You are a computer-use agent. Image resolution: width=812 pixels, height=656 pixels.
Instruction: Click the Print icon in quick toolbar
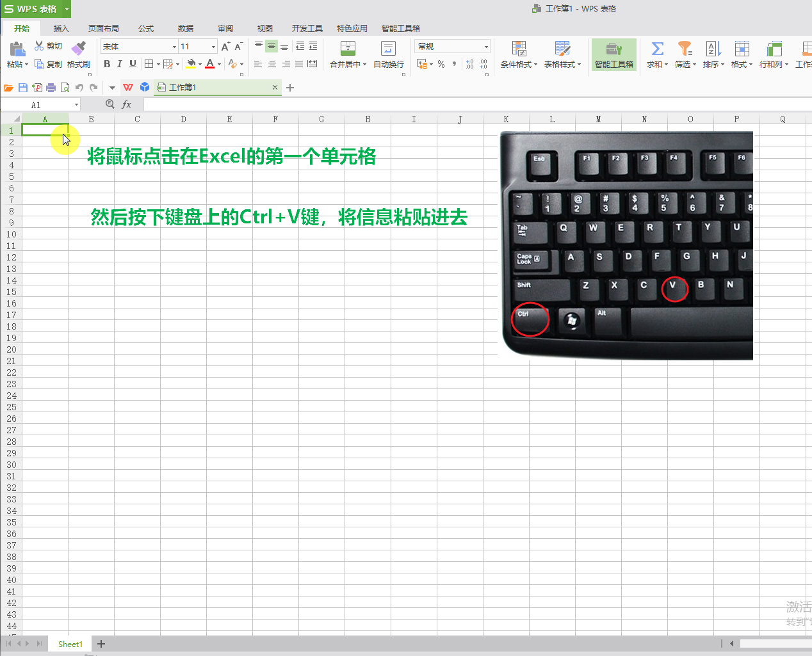pos(51,88)
